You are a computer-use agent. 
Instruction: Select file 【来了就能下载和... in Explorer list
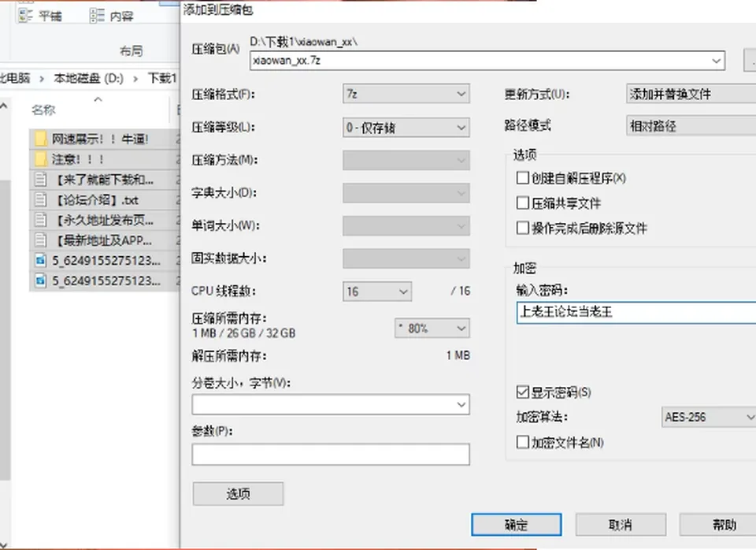(x=104, y=180)
